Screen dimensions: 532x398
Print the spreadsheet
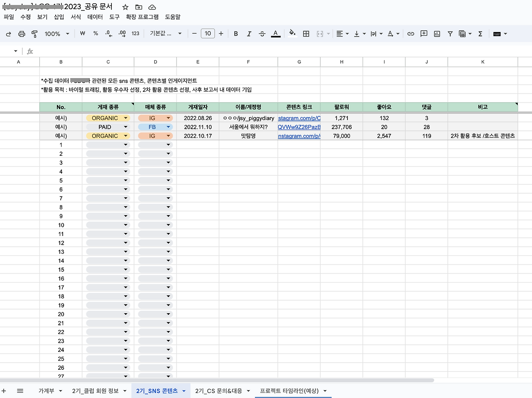(22, 34)
